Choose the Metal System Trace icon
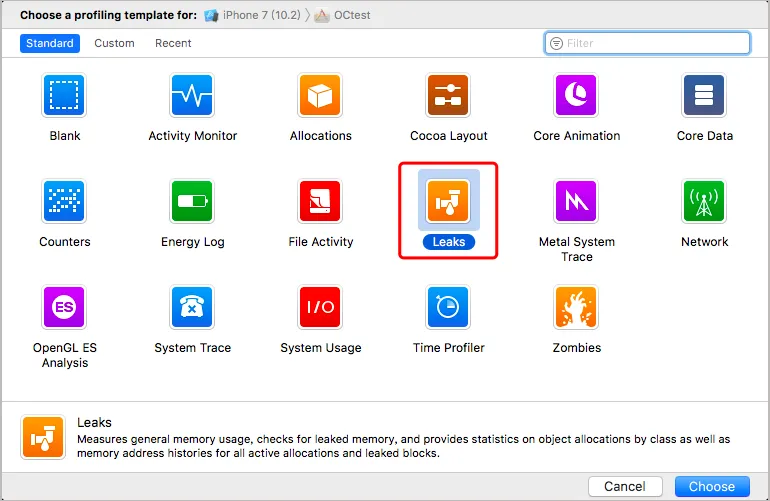Screen dimensions: 770x501 coord(576,201)
